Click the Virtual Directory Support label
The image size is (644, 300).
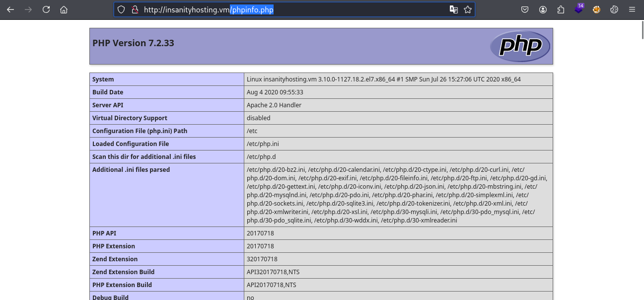pyautogui.click(x=130, y=118)
